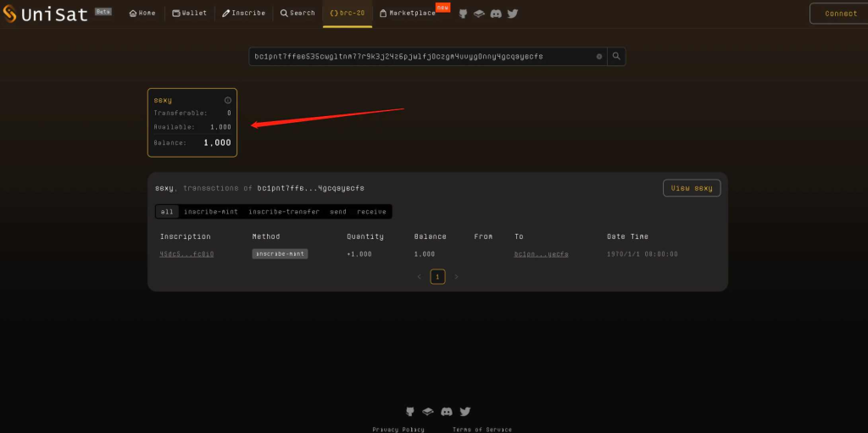Open the GitHub icon in the header
The height and width of the screenshot is (433, 868).
(464, 14)
